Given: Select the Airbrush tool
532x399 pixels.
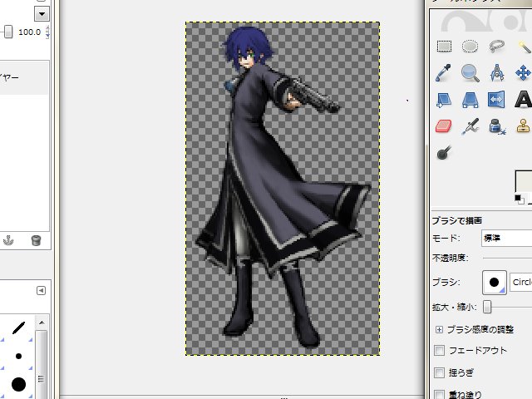Looking at the screenshot, I should 470,126.
